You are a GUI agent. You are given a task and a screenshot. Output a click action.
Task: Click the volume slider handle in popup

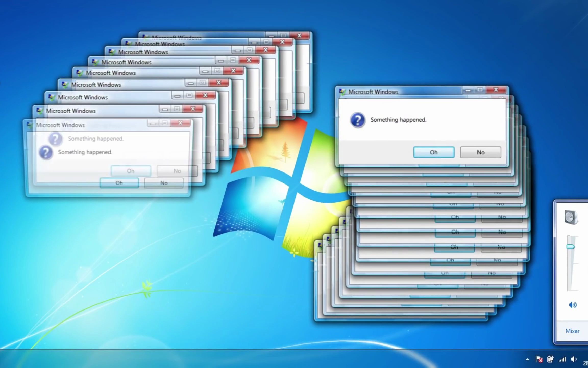tap(570, 247)
